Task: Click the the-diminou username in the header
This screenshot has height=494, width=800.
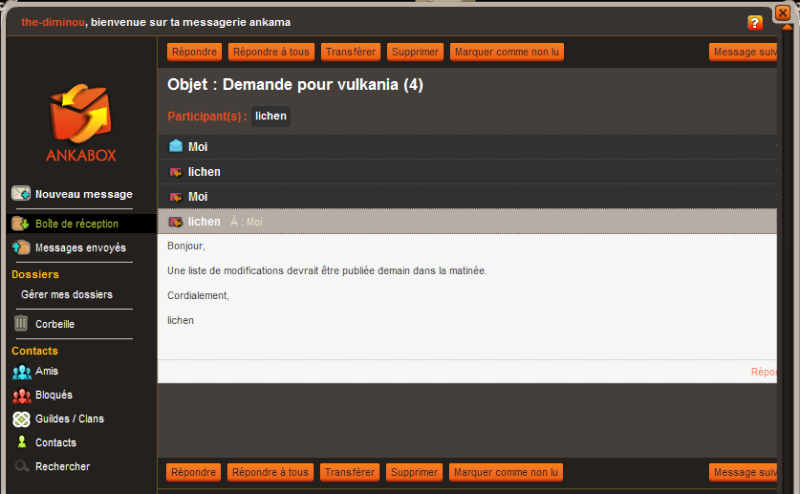Action: [x=53, y=22]
